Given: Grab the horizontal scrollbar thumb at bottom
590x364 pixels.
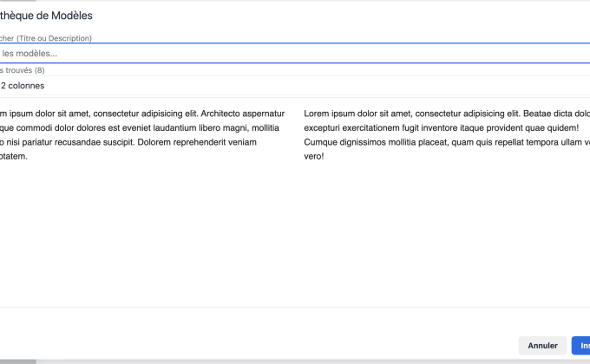Looking at the screenshot, I should [x=17, y=361].
